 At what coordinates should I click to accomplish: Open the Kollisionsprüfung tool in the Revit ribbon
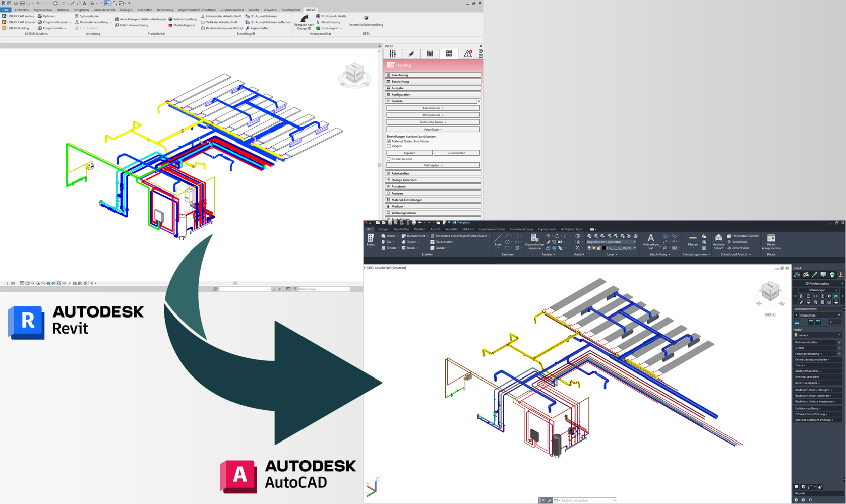[183, 19]
